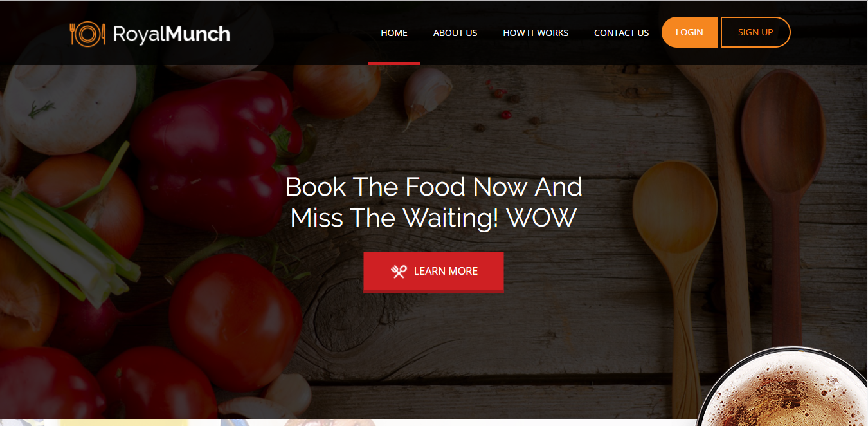Click the red LEARN MORE button
868x426 pixels.
[x=433, y=272]
